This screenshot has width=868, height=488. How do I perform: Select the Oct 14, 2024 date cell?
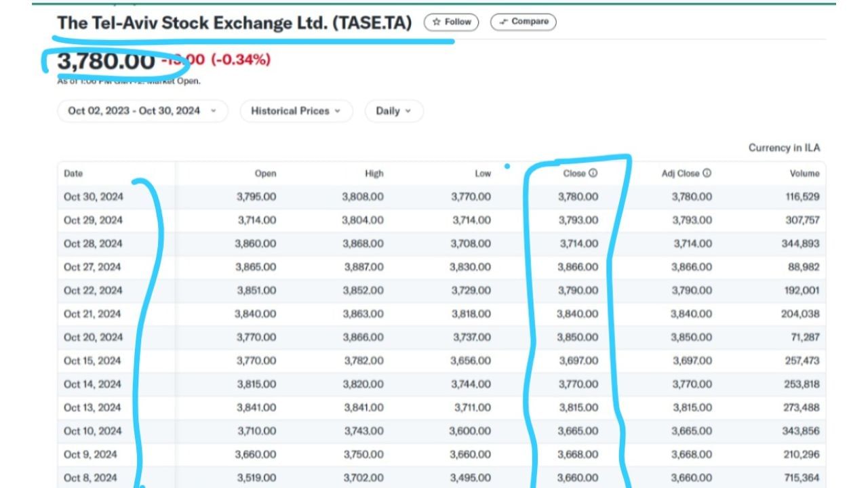92,384
